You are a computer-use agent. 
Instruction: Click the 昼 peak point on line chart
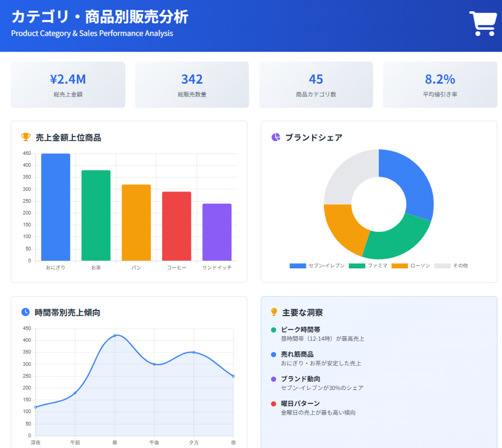click(x=115, y=335)
